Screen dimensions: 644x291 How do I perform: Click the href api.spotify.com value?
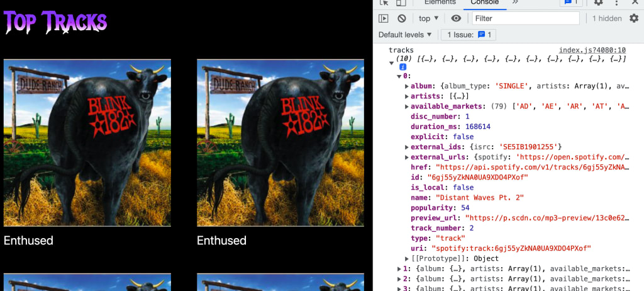(533, 167)
